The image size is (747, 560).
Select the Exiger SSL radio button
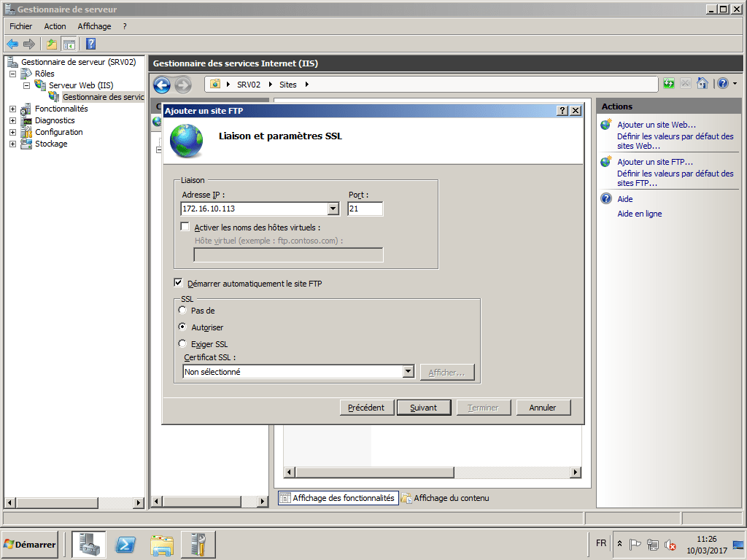click(x=182, y=343)
